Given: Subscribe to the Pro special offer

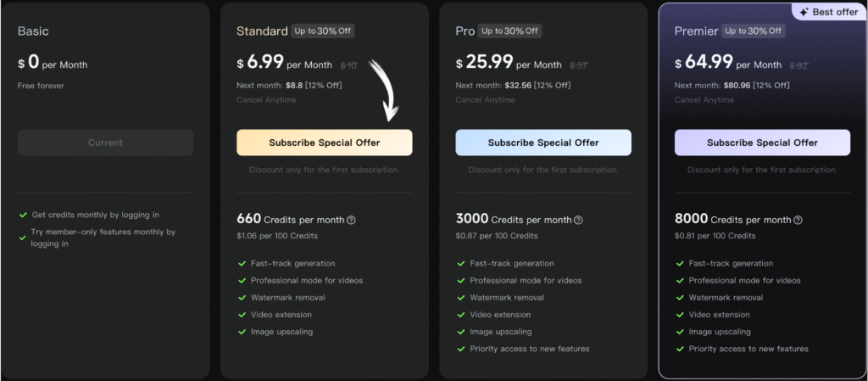Looking at the screenshot, I should pos(543,143).
